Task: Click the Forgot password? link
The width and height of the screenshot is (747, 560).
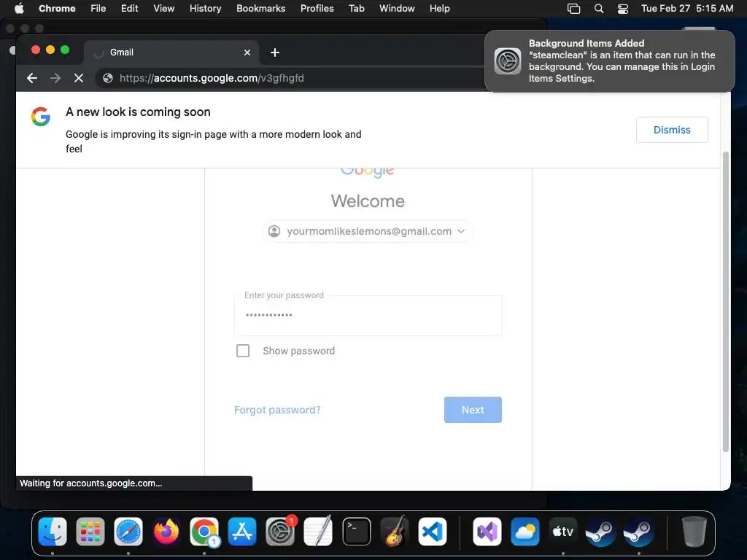Action: [x=277, y=410]
